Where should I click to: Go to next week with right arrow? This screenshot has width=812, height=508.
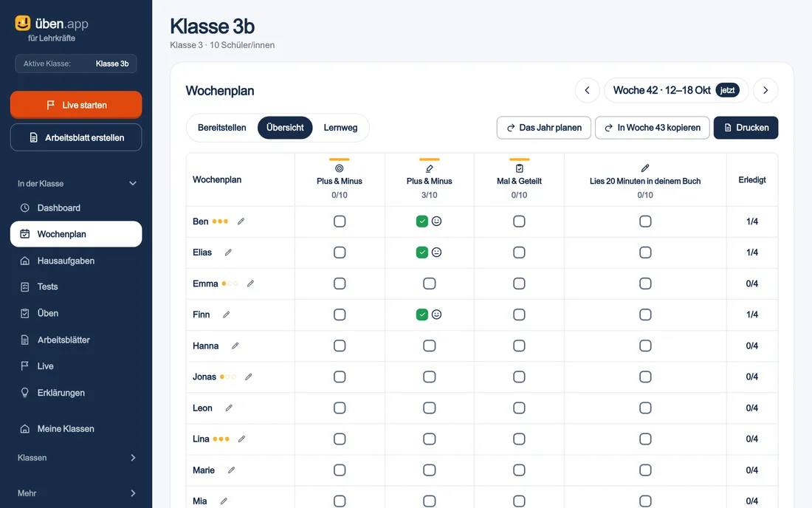pyautogui.click(x=765, y=90)
